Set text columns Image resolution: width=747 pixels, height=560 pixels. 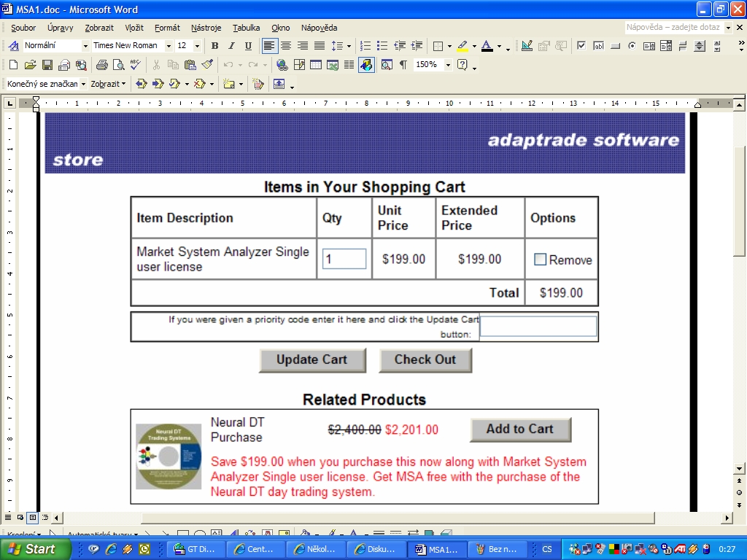click(x=349, y=65)
